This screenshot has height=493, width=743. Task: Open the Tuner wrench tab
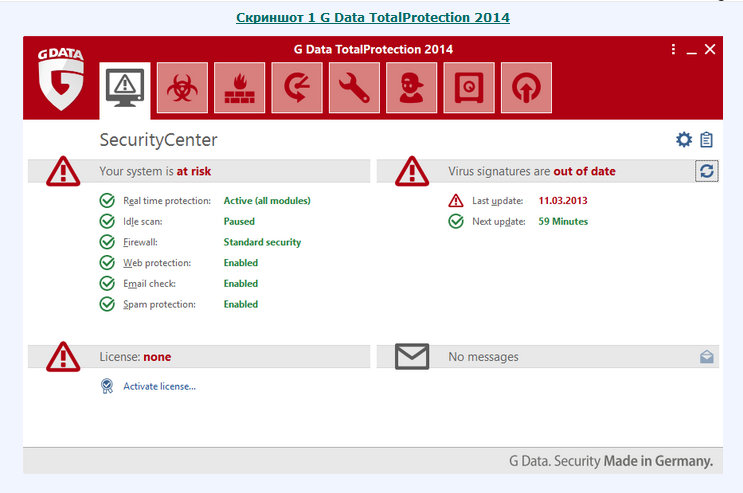tap(354, 88)
